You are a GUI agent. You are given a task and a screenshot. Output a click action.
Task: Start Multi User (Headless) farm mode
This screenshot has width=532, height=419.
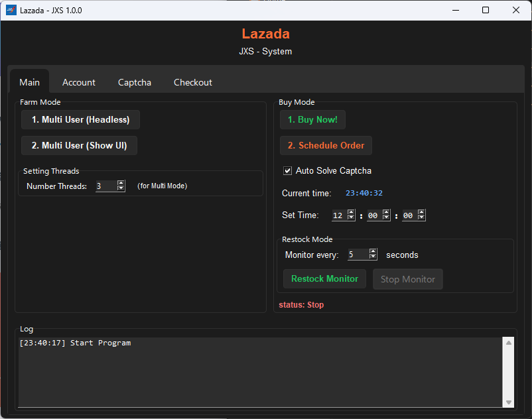click(x=80, y=120)
